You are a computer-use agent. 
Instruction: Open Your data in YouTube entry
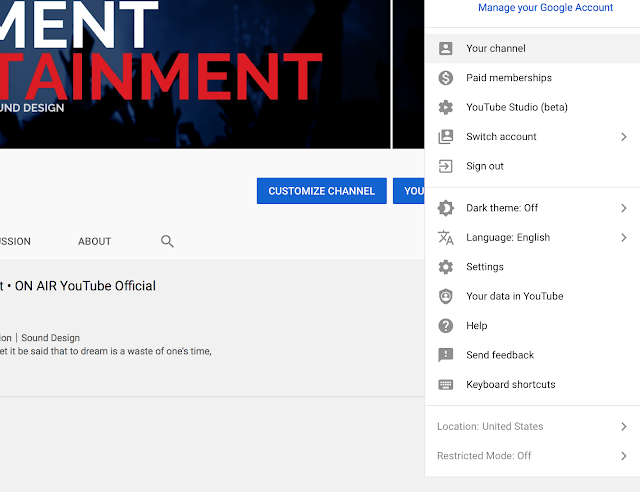[532, 296]
